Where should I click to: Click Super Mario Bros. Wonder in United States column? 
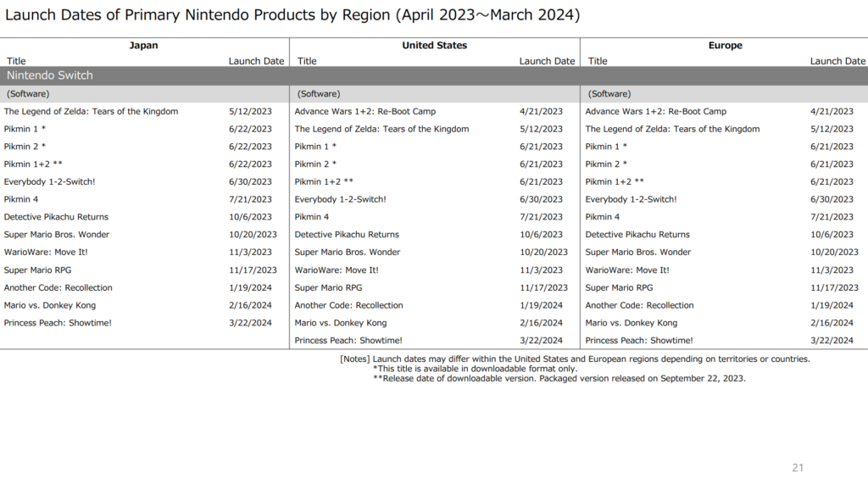(x=347, y=253)
